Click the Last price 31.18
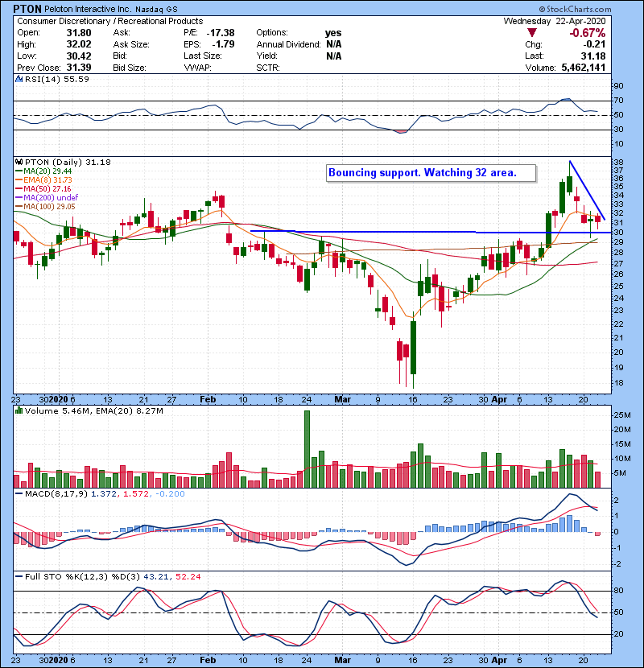 [593, 56]
